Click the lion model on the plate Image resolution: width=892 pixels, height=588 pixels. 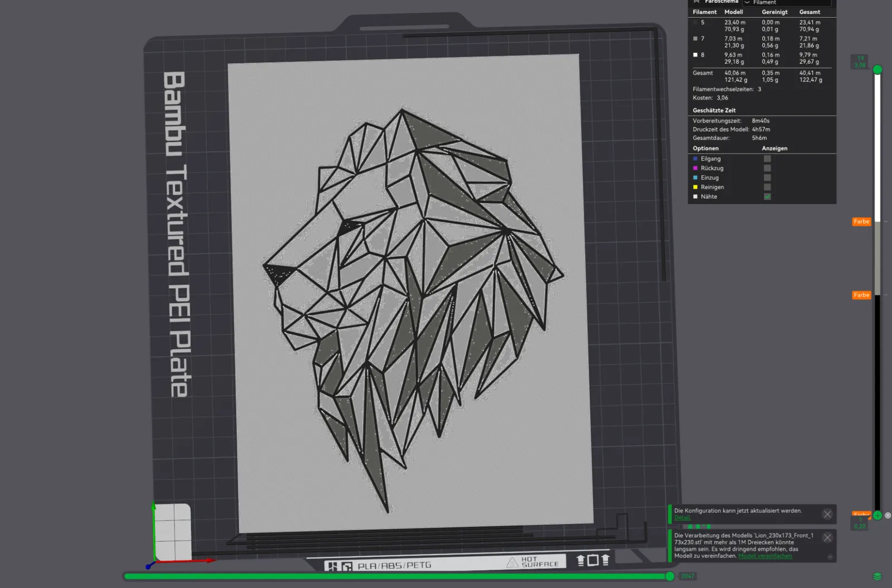pyautogui.click(x=413, y=310)
